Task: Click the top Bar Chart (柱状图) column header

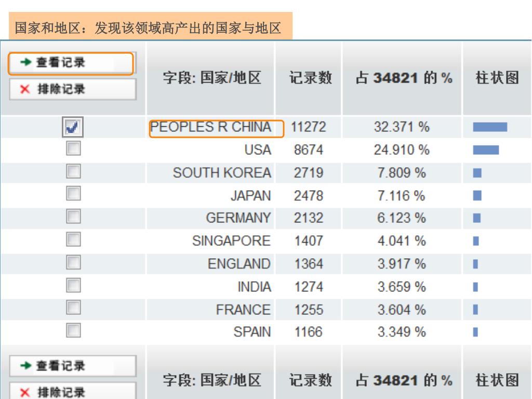Action: (x=497, y=78)
